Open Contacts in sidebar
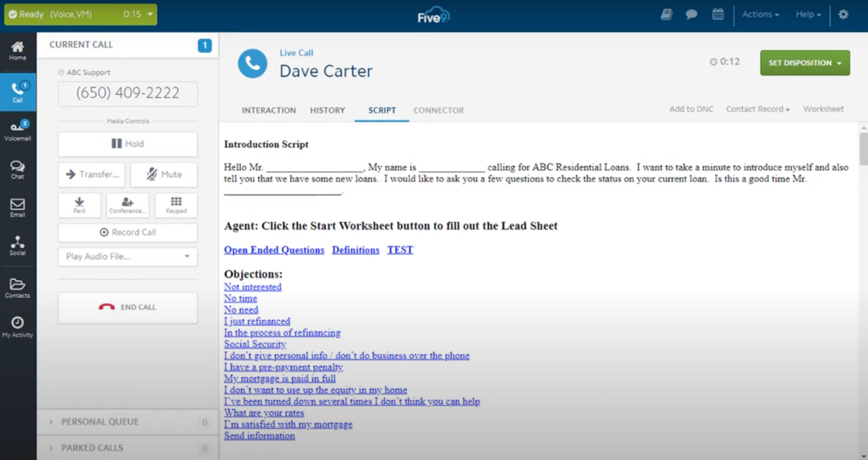This screenshot has height=460, width=868. tap(18, 288)
